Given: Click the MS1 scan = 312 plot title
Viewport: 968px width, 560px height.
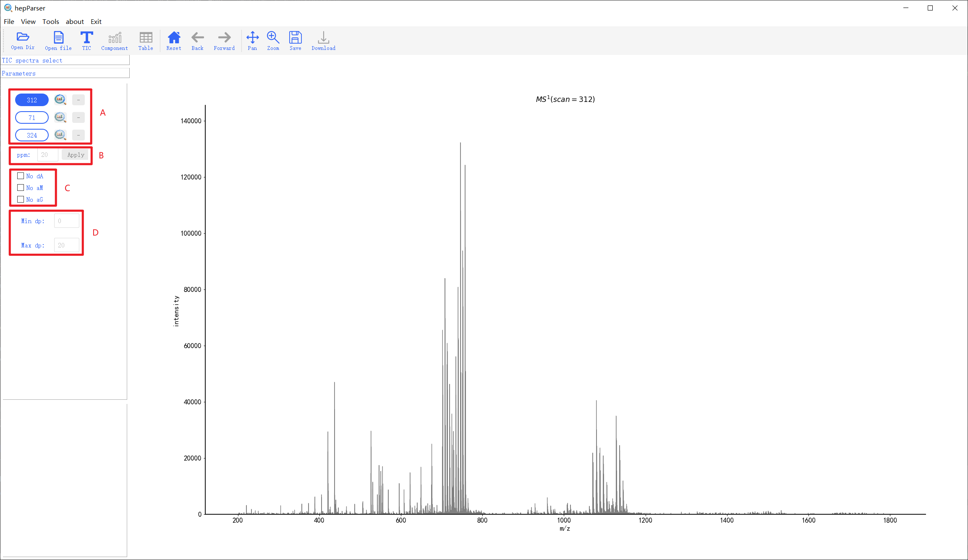Looking at the screenshot, I should 565,99.
